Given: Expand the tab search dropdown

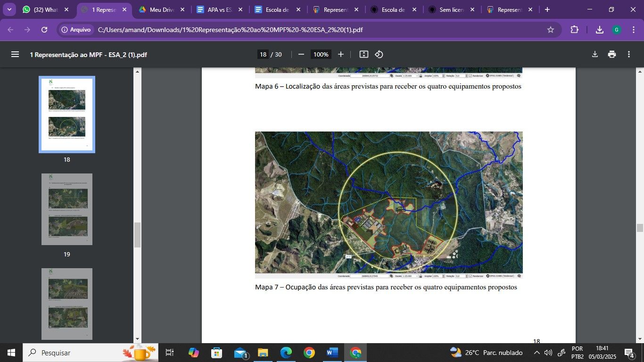Looking at the screenshot, I should click(9, 9).
